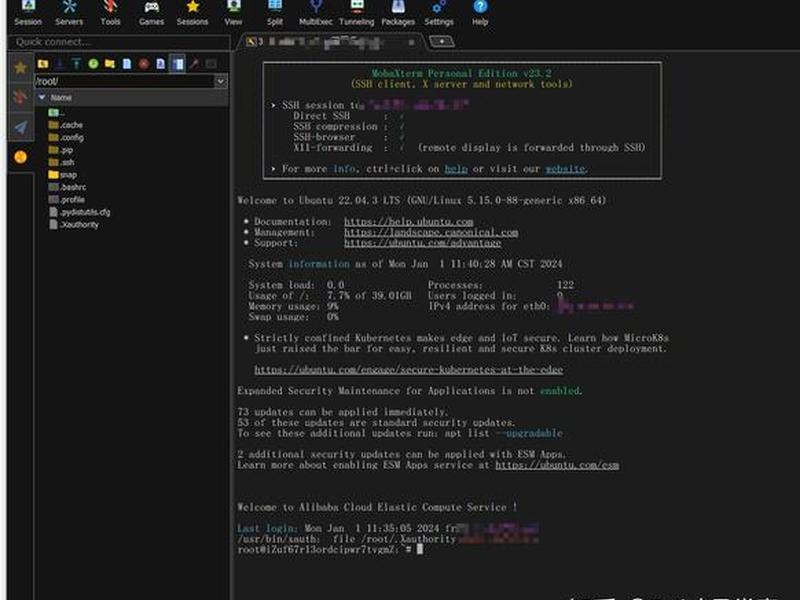Click the Sessions star toolbar button
This screenshot has height=600, width=800.
[x=192, y=13]
